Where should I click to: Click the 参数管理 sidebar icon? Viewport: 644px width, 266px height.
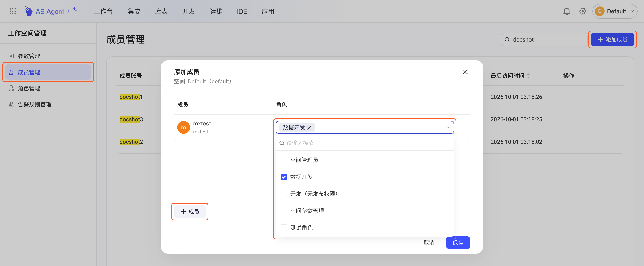tap(11, 56)
